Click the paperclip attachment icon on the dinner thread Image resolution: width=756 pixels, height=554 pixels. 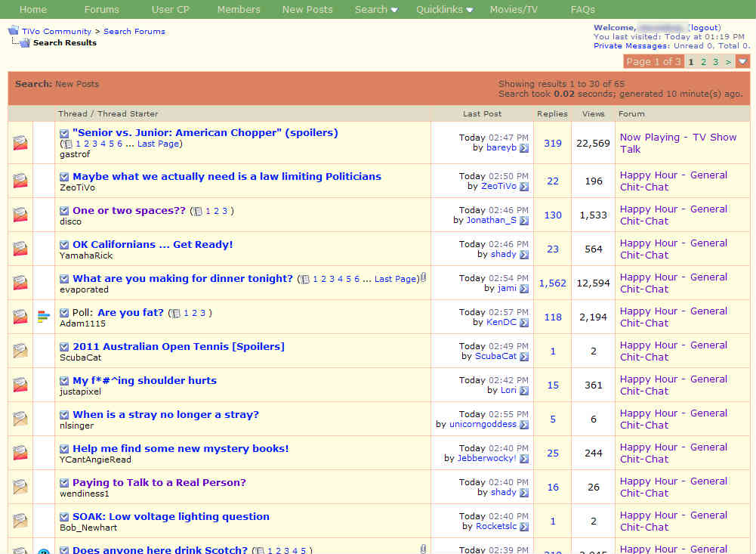424,277
